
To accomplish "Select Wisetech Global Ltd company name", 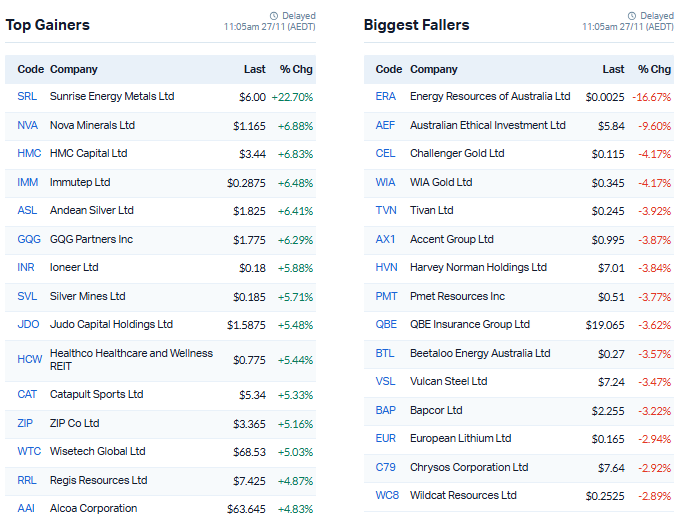I will (x=97, y=451).
